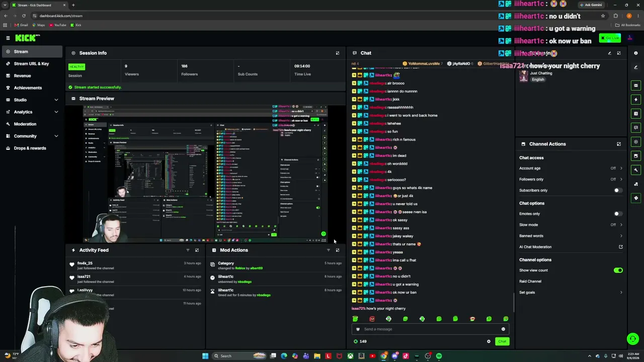Open TikTok from the taskbar
The image size is (644, 362).
click(406, 356)
